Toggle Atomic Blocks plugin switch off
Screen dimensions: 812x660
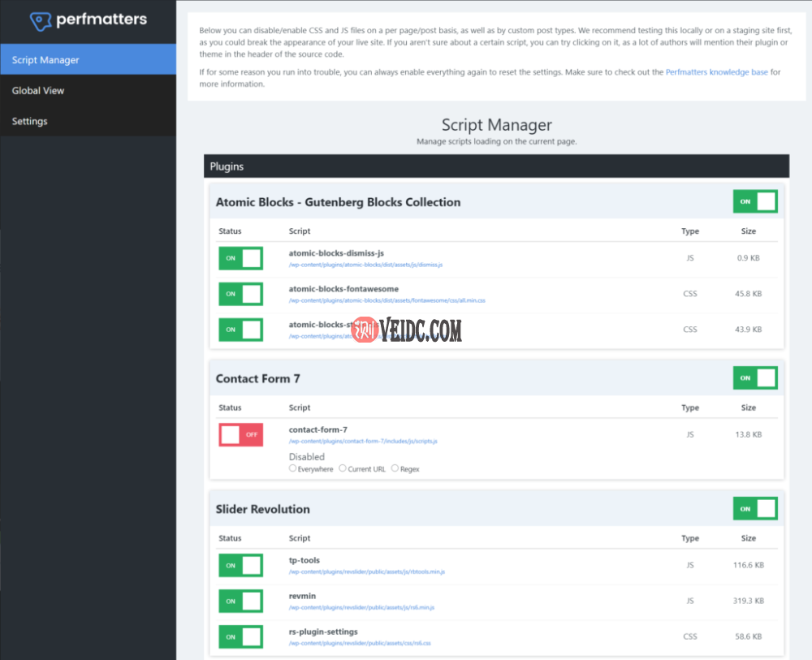754,201
